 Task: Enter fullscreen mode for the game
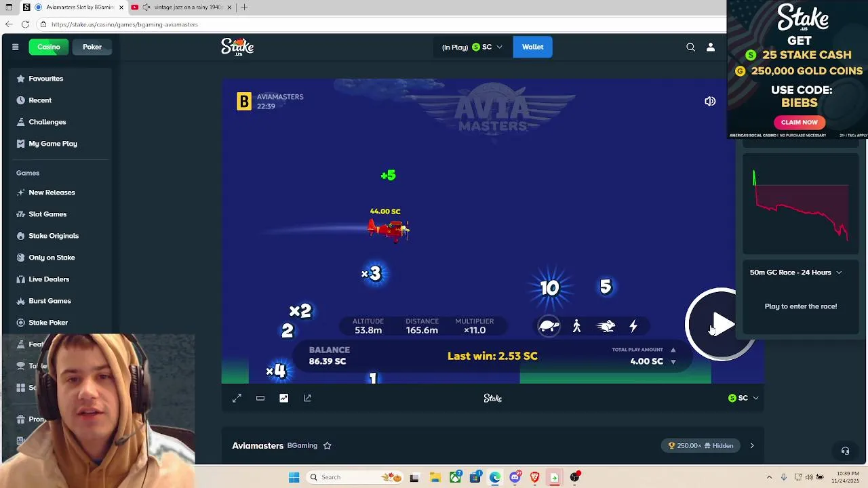click(237, 398)
